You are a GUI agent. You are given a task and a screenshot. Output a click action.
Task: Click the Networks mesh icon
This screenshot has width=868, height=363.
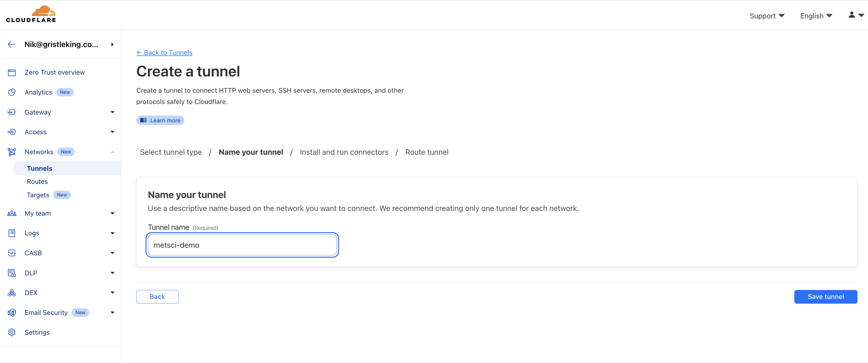click(x=12, y=152)
